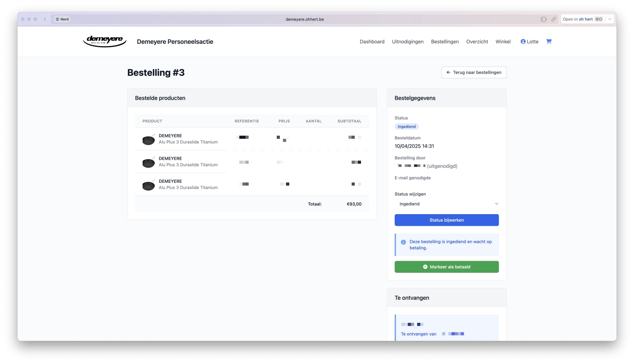634x364 pixels.
Task: Click the demeyere.ohhert.be address bar
Action: pos(304,19)
